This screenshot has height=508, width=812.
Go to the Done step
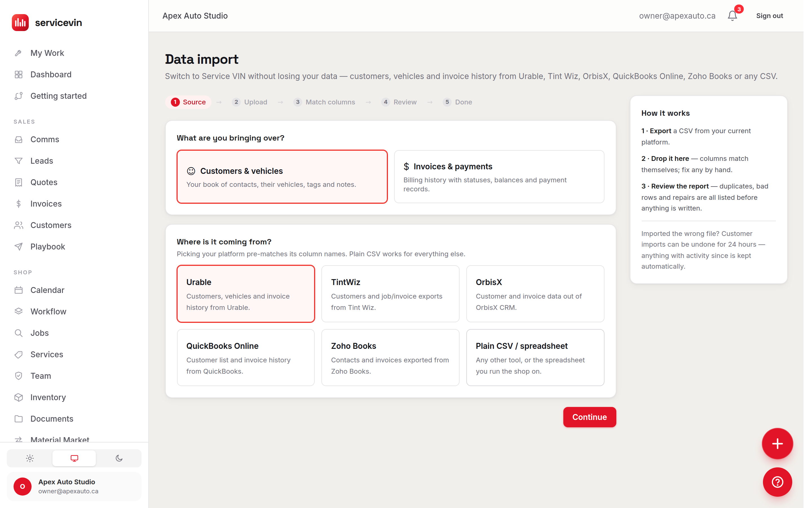click(457, 102)
